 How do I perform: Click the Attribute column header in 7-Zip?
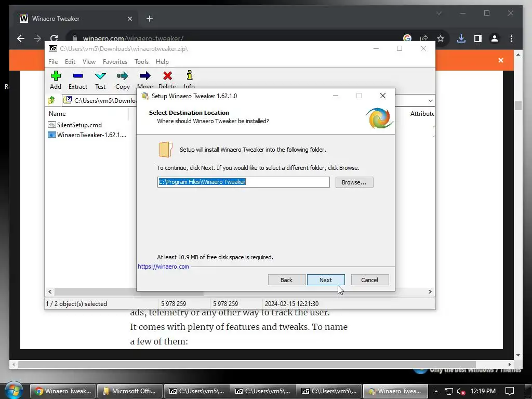tap(422, 114)
